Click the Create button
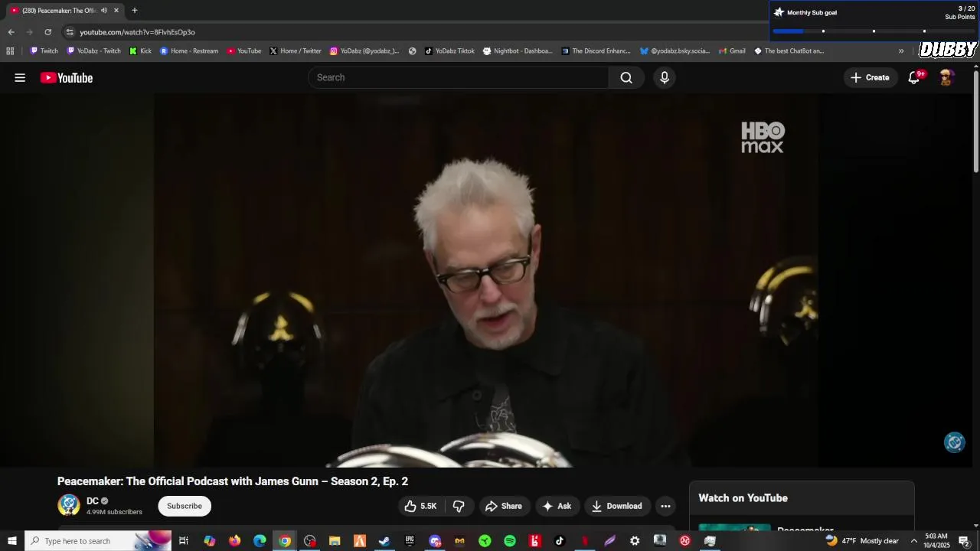 coord(870,77)
